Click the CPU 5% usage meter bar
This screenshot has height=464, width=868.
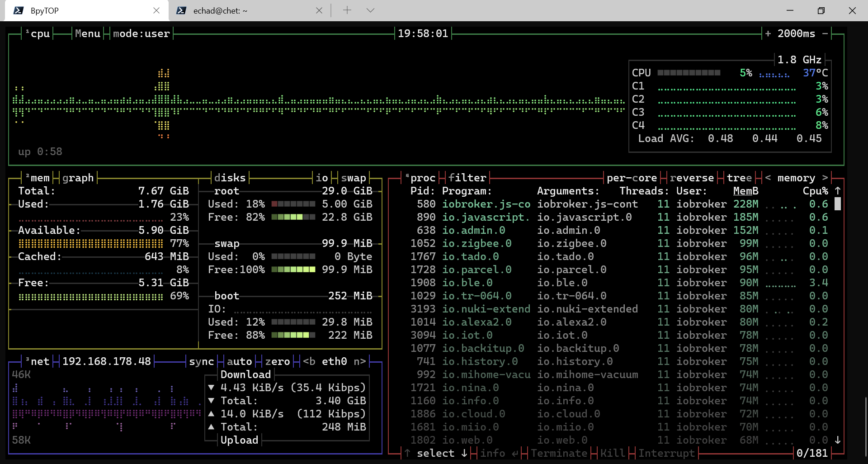tap(689, 73)
